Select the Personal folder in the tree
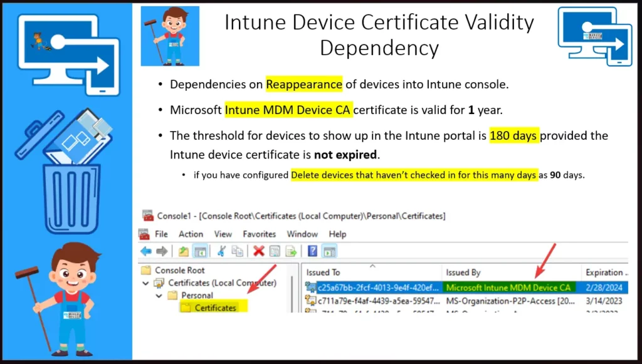642x364 pixels. [x=197, y=295]
